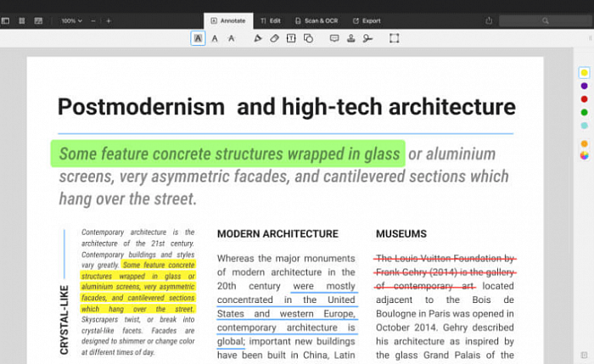Switch to the Edit tab

[271, 21]
